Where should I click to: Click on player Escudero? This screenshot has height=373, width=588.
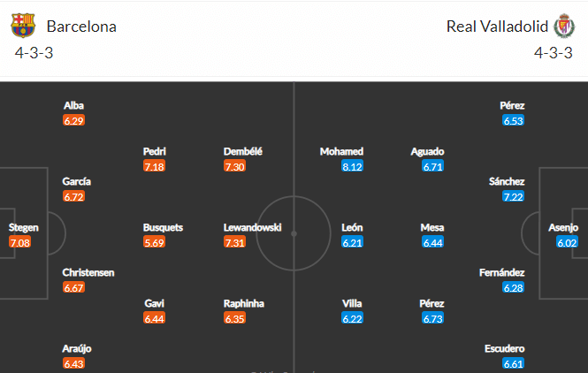point(504,348)
